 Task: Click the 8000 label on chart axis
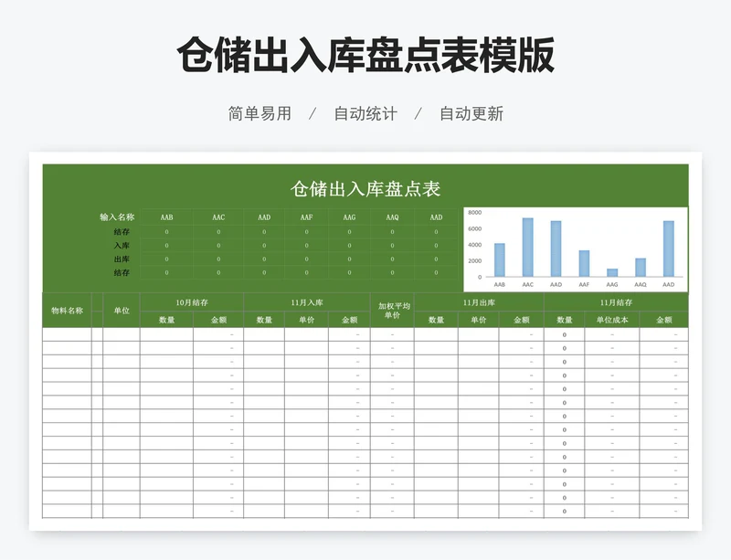474,212
